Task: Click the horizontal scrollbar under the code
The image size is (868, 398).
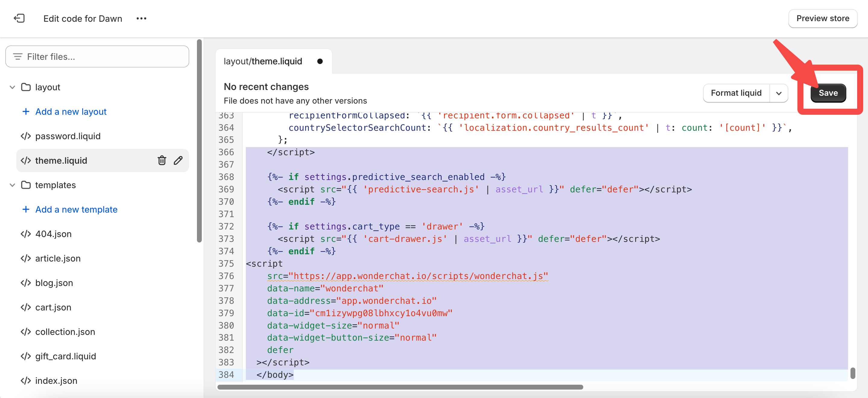Action: tap(400, 387)
